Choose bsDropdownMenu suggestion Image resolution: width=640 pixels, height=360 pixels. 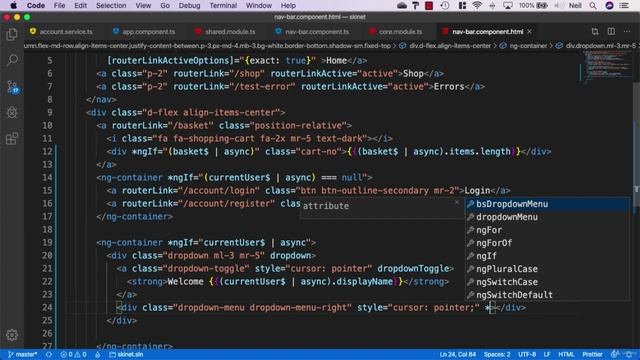click(x=547, y=204)
